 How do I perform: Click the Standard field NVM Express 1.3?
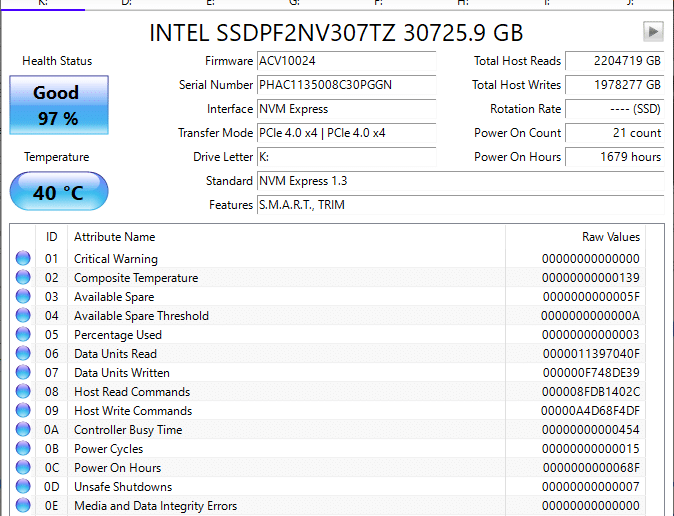(460, 181)
